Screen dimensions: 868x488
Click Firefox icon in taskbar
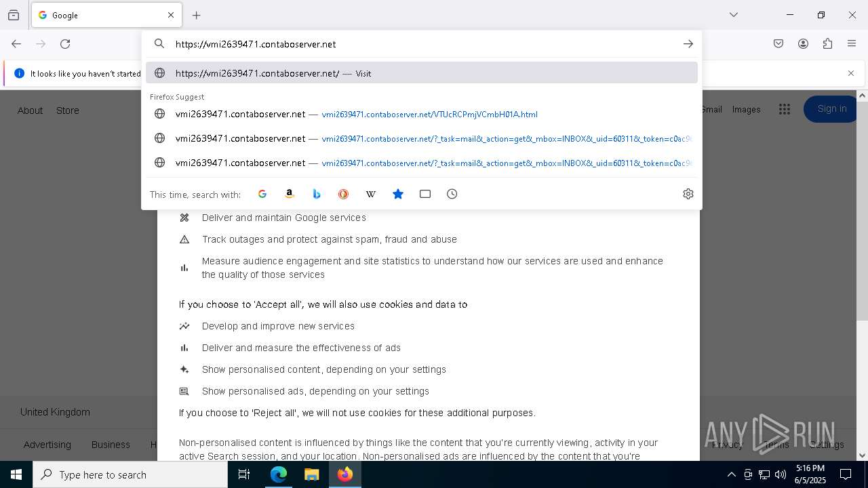click(345, 474)
